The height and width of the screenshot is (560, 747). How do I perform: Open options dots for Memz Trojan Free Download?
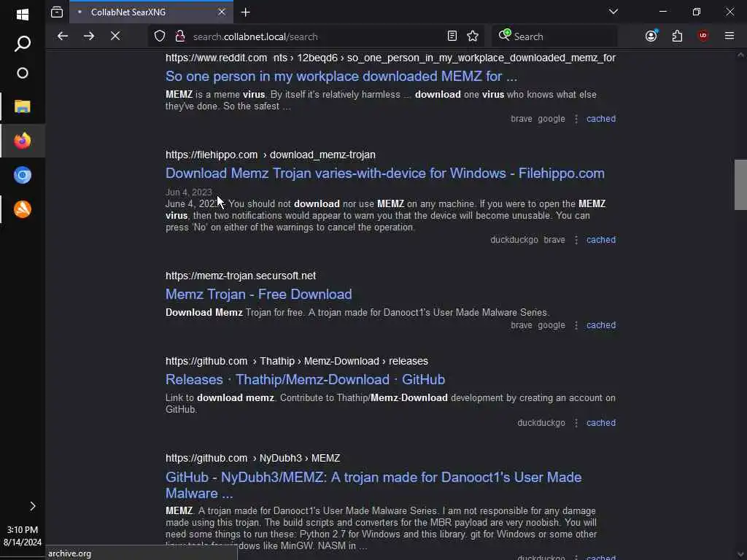[576, 325]
